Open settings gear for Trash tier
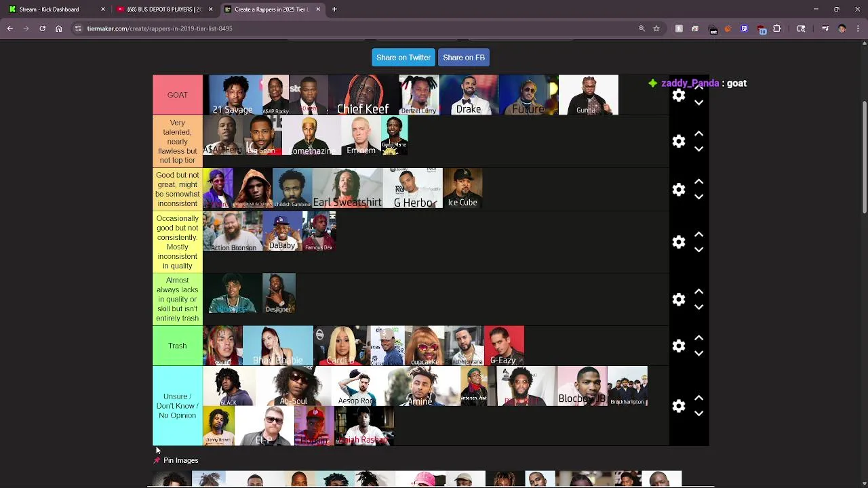The width and height of the screenshot is (868, 488). pyautogui.click(x=679, y=346)
